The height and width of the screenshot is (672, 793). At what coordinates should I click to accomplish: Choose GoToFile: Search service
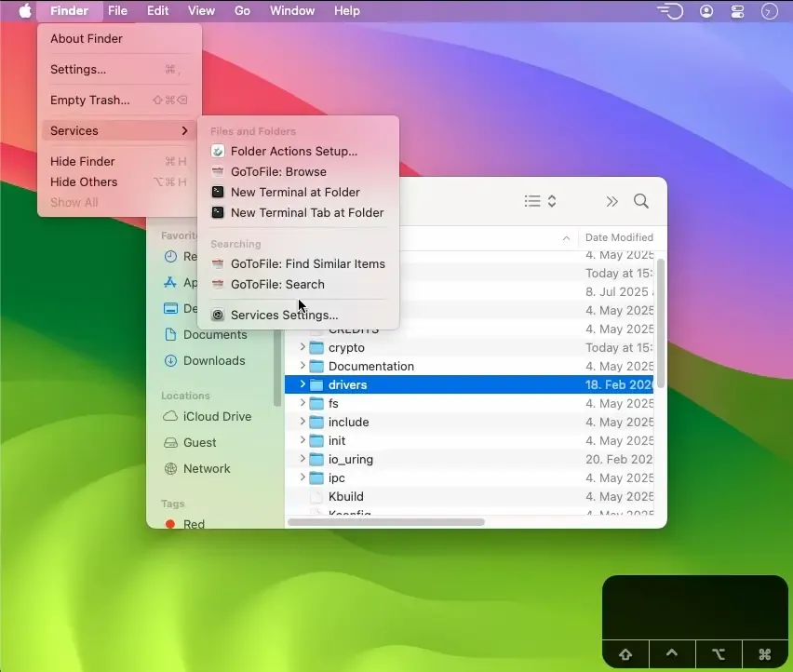tap(298, 284)
